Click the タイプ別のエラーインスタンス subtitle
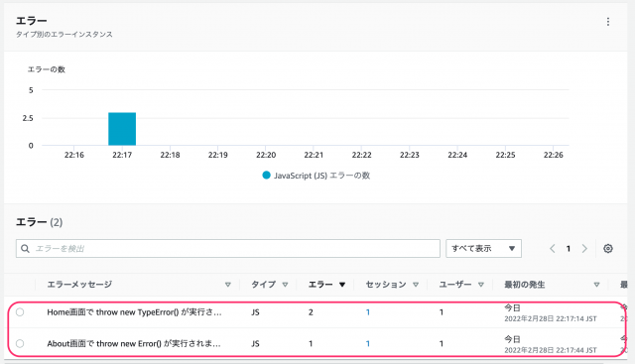Image resolution: width=635 pixels, height=364 pixels. 63,35
